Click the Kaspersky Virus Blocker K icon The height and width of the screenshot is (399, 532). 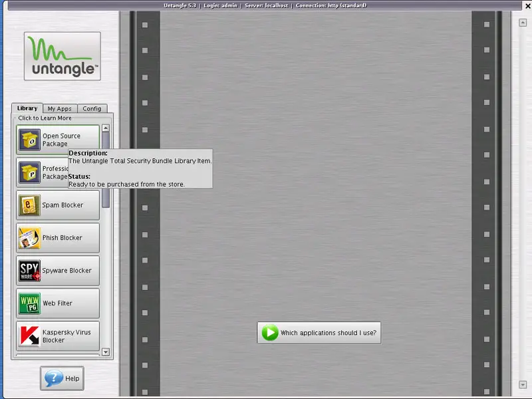29,336
